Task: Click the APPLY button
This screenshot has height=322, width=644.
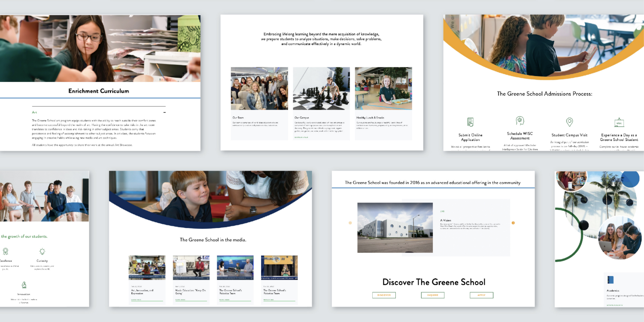Action: (481, 295)
